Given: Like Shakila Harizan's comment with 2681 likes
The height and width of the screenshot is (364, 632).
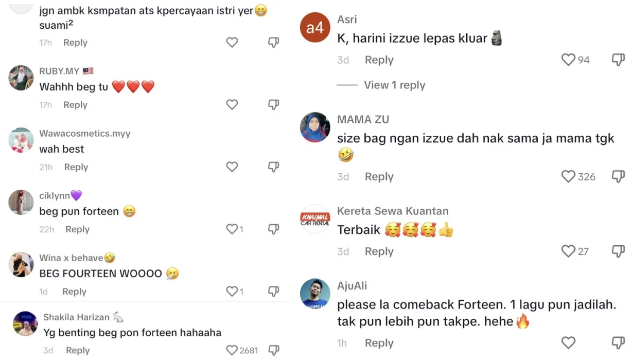Looking at the screenshot, I should pyautogui.click(x=232, y=351).
